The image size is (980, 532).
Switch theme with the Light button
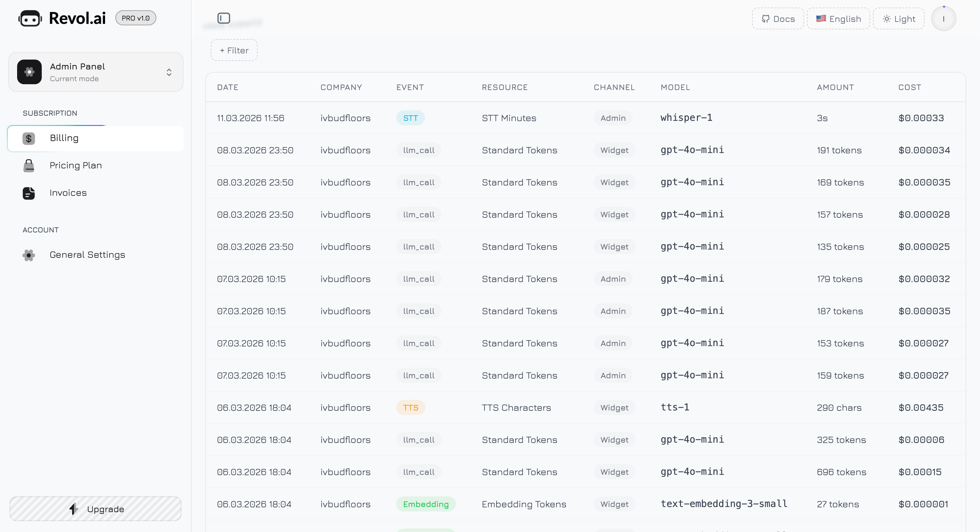point(899,18)
